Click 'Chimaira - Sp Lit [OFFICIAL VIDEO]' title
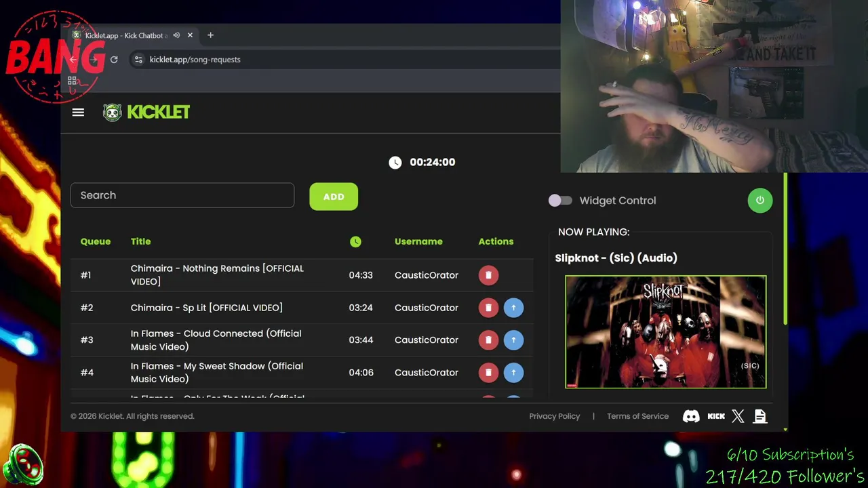The height and width of the screenshot is (488, 868). click(207, 308)
